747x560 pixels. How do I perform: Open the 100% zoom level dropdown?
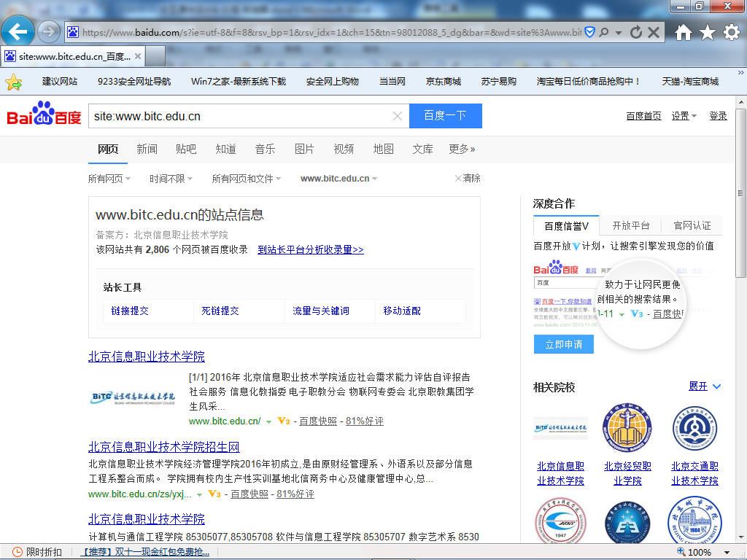click(x=727, y=553)
